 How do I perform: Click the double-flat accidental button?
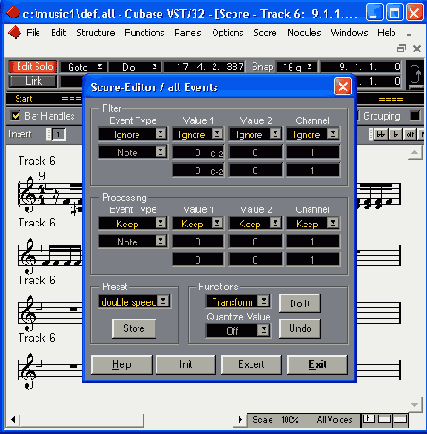point(381,134)
